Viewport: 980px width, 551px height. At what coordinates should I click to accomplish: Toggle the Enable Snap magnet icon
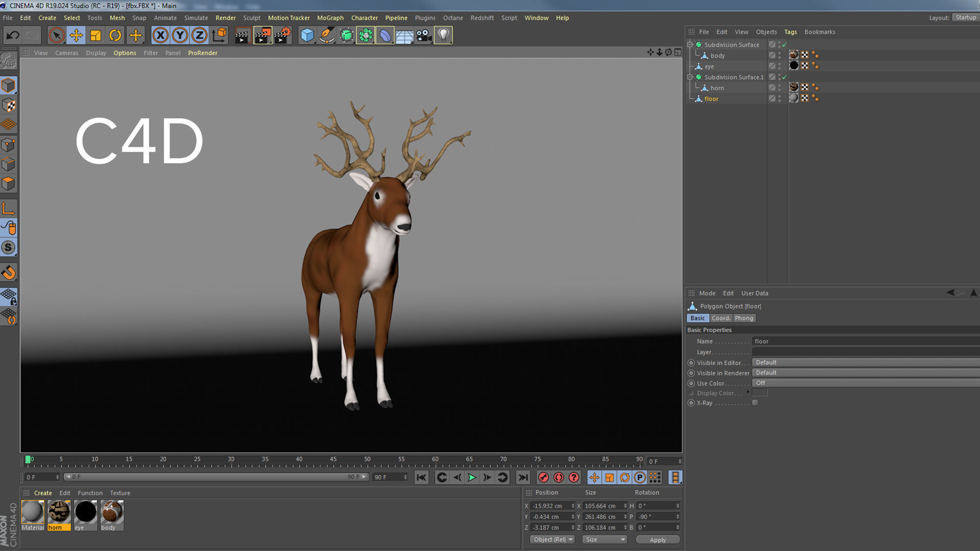coord(9,272)
